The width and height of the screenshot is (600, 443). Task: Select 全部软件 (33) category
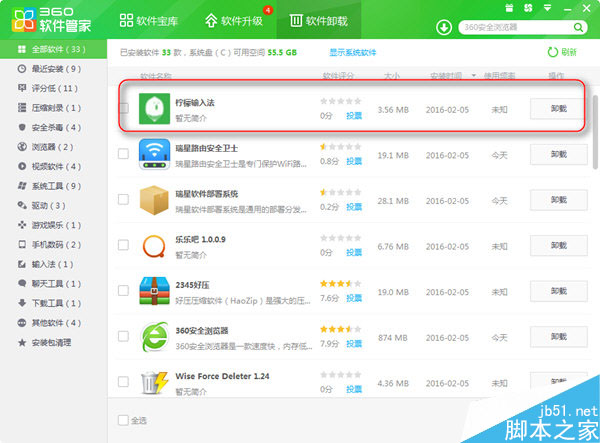54,49
